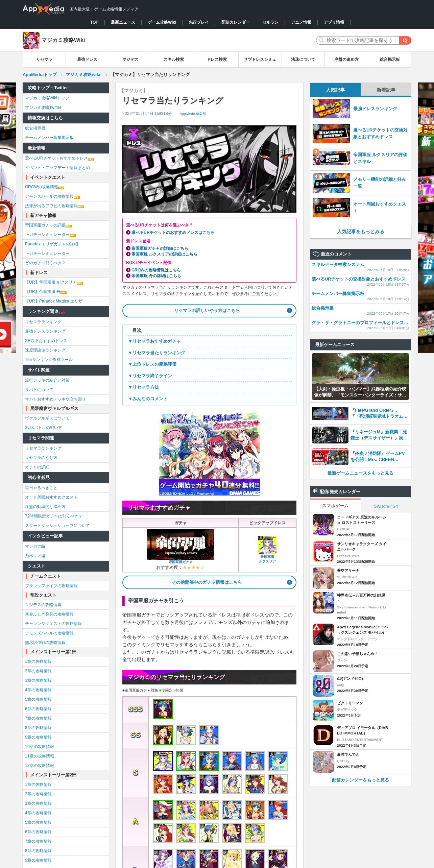
Task: Open 『リネージュM』 新職業 news item
Action: click(360, 435)
